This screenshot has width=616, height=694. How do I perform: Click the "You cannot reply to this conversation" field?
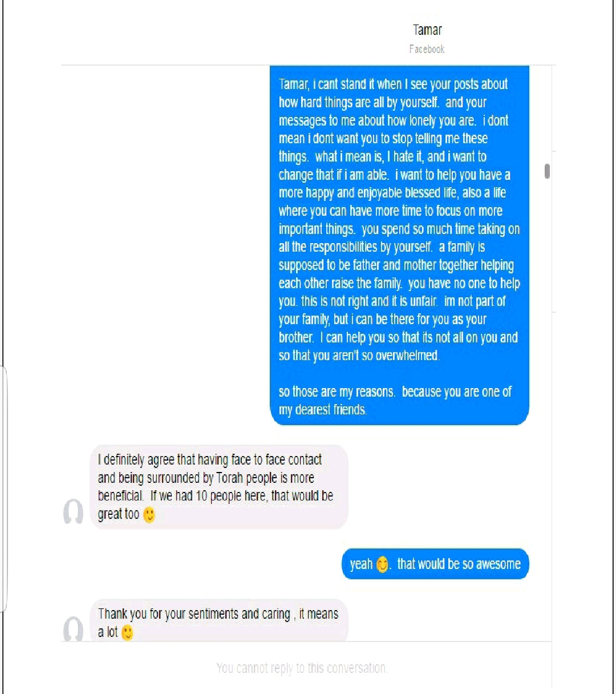coord(302,668)
